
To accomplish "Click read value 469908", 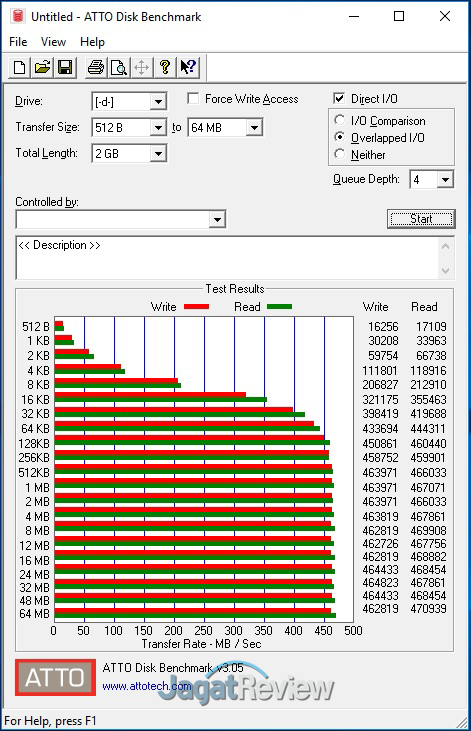I will [428, 531].
